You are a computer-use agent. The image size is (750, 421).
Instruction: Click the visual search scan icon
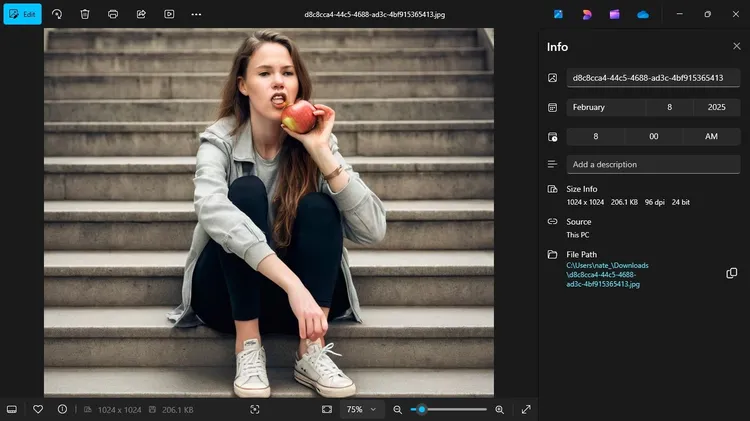254,410
